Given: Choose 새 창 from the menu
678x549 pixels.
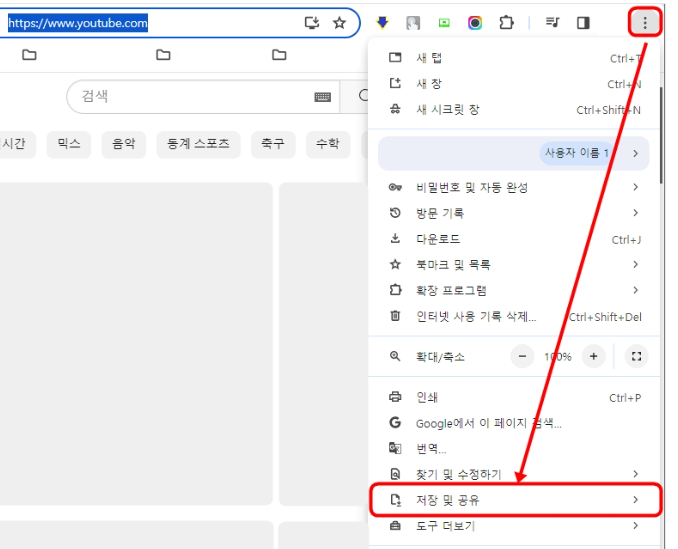Looking at the screenshot, I should click(x=514, y=83).
